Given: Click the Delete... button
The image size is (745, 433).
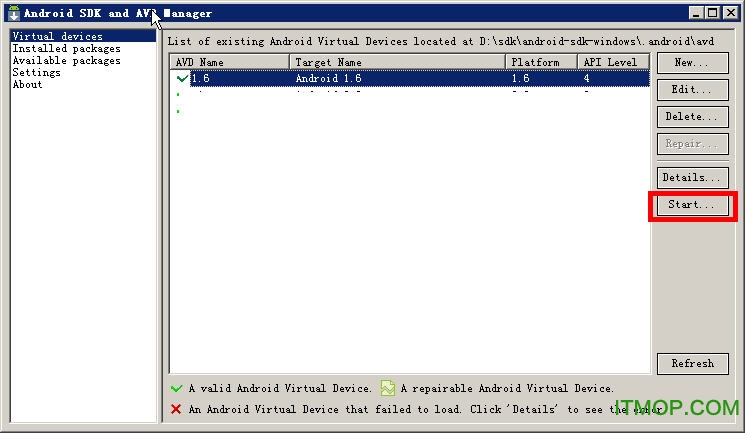Looking at the screenshot, I should tap(692, 116).
